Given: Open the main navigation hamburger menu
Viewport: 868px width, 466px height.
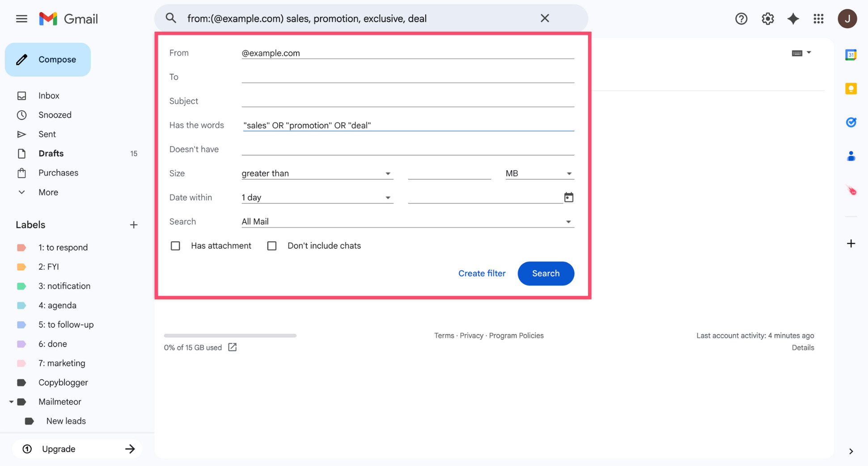Looking at the screenshot, I should pos(21,18).
